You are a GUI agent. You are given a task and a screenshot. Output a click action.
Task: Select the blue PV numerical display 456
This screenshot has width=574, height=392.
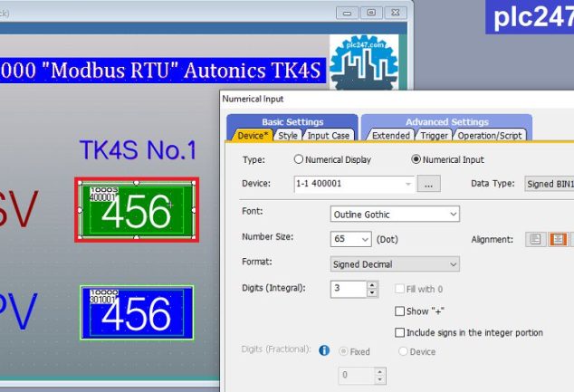click(137, 312)
